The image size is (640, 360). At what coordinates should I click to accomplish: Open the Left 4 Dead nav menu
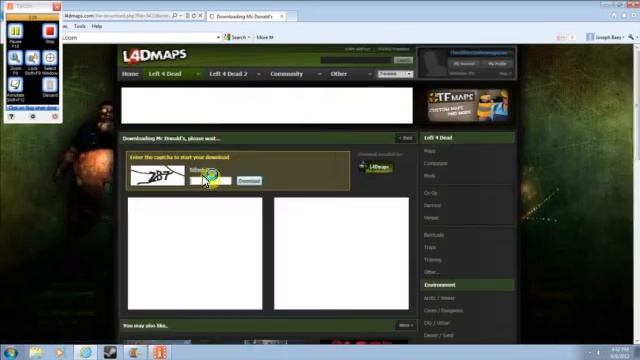pos(165,74)
